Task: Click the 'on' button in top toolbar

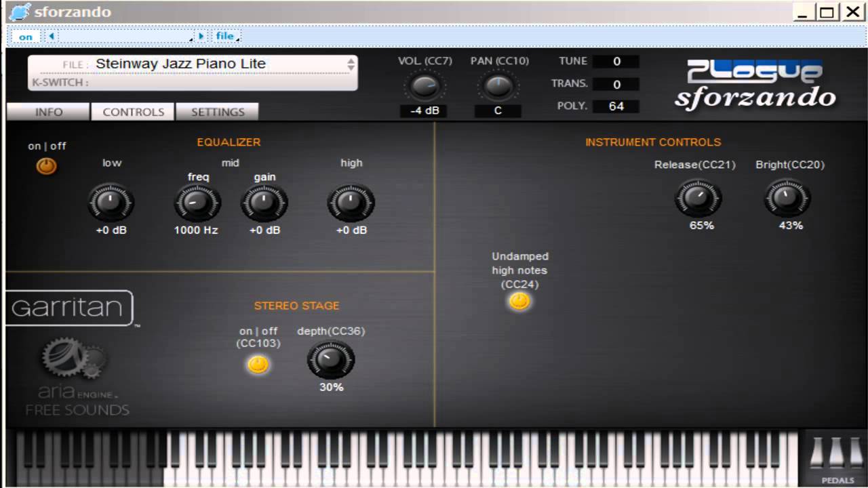Action: click(26, 37)
